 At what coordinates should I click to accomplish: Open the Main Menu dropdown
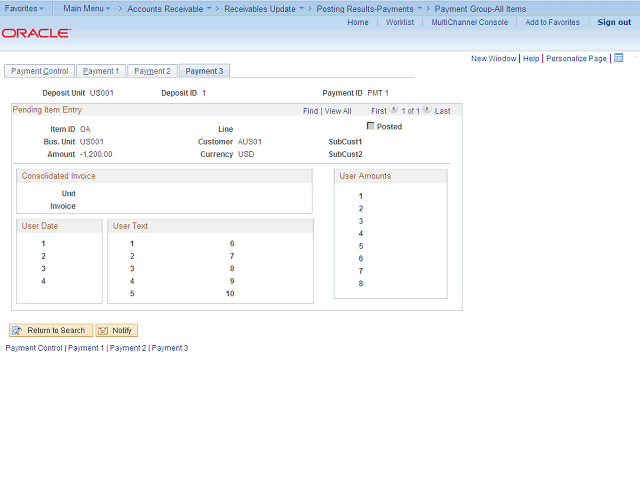(x=87, y=8)
